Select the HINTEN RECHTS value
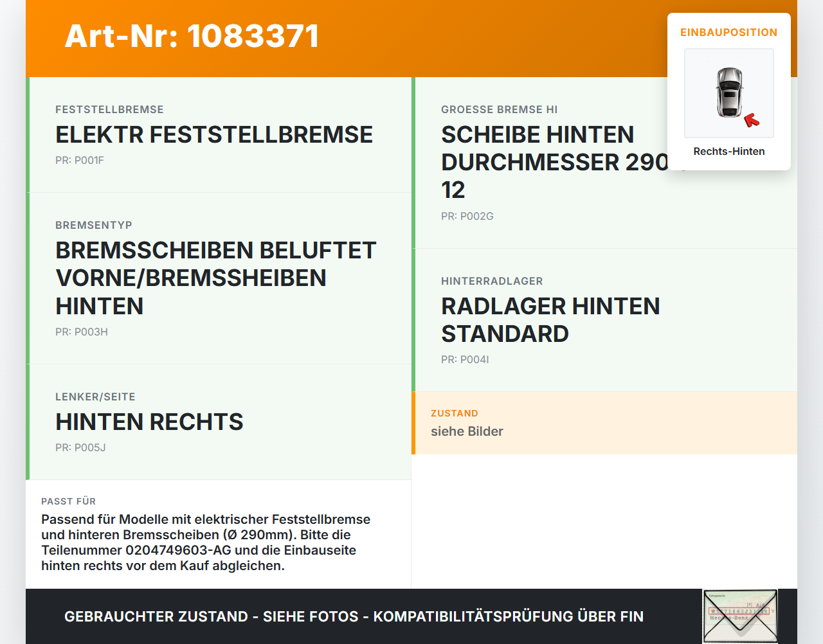 [149, 422]
